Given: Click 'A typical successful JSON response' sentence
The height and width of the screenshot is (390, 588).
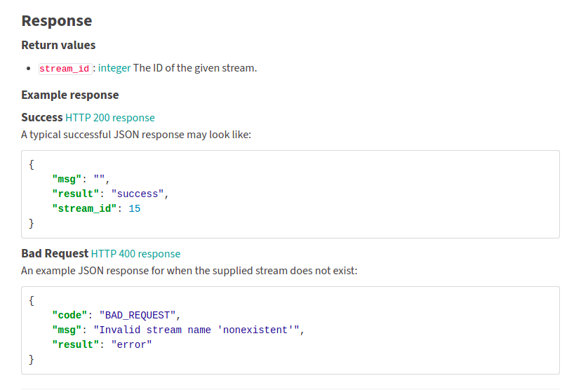Looking at the screenshot, I should click(136, 135).
